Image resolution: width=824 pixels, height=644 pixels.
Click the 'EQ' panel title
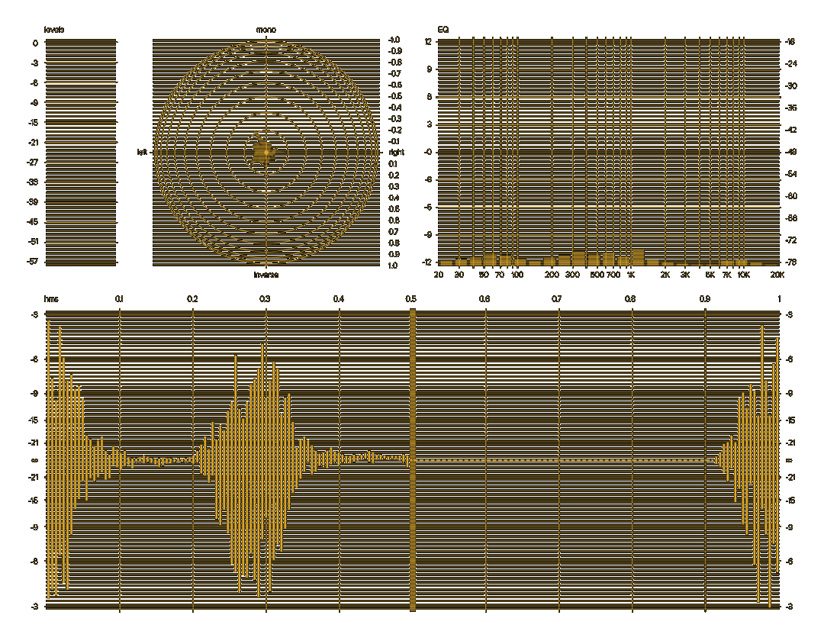click(x=443, y=30)
